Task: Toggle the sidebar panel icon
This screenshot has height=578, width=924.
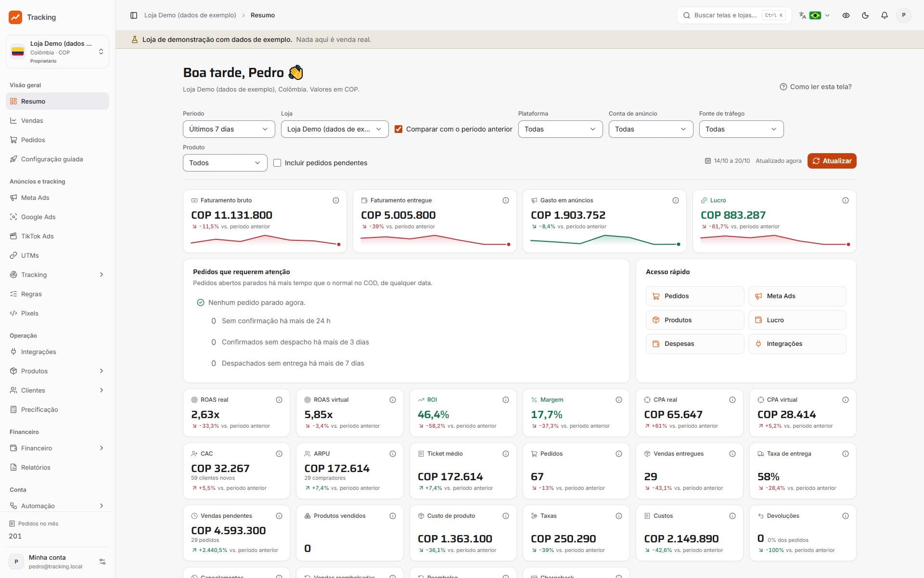Action: (134, 15)
